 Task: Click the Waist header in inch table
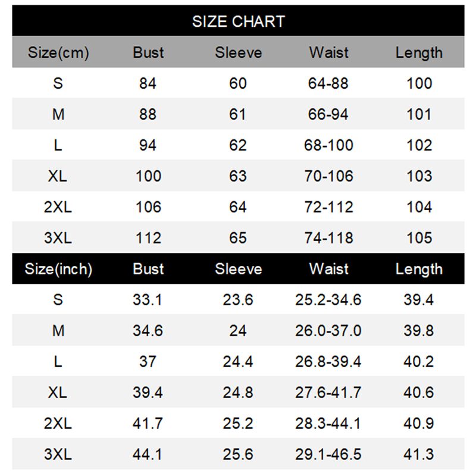tap(328, 269)
